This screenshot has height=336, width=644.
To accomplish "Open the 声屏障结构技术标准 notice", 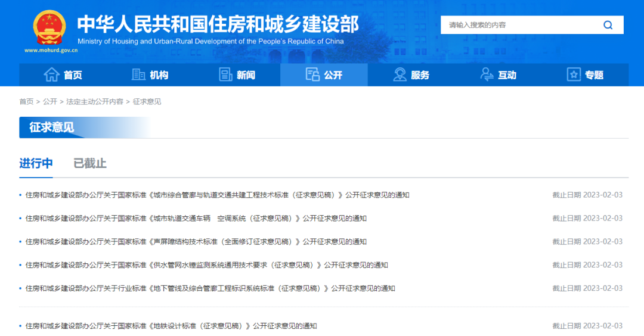I will 196,242.
